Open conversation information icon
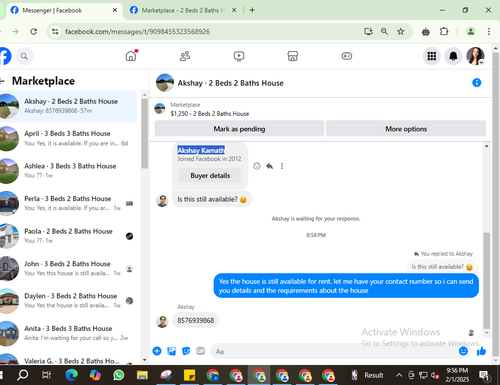The image size is (500, 385). point(477,83)
